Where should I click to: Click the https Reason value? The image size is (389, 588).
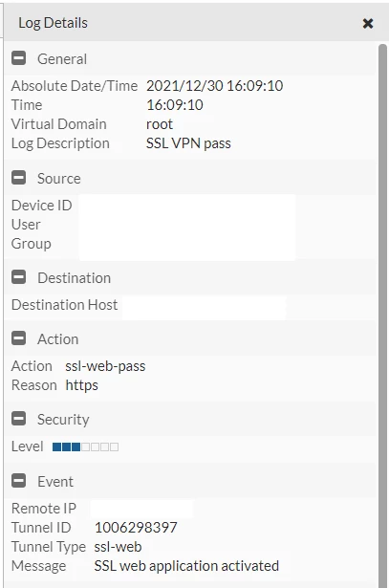(81, 385)
